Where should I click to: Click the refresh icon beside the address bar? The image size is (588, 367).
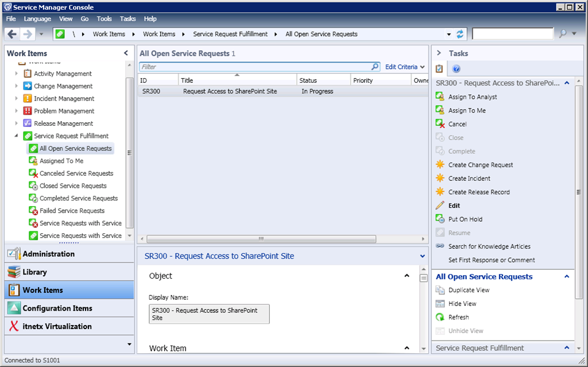click(x=460, y=34)
